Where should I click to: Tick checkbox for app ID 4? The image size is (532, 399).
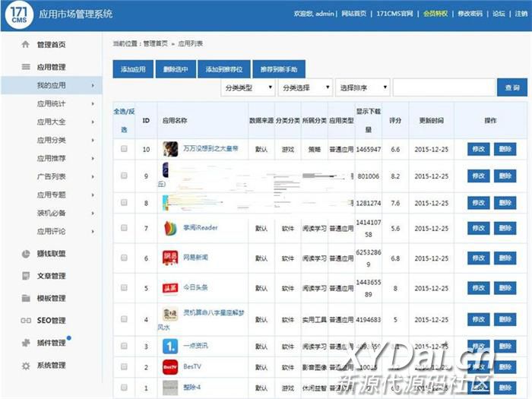(124, 319)
